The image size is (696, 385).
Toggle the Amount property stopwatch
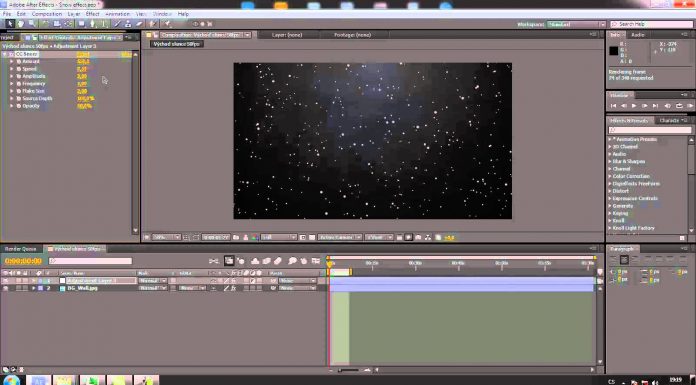[19, 61]
